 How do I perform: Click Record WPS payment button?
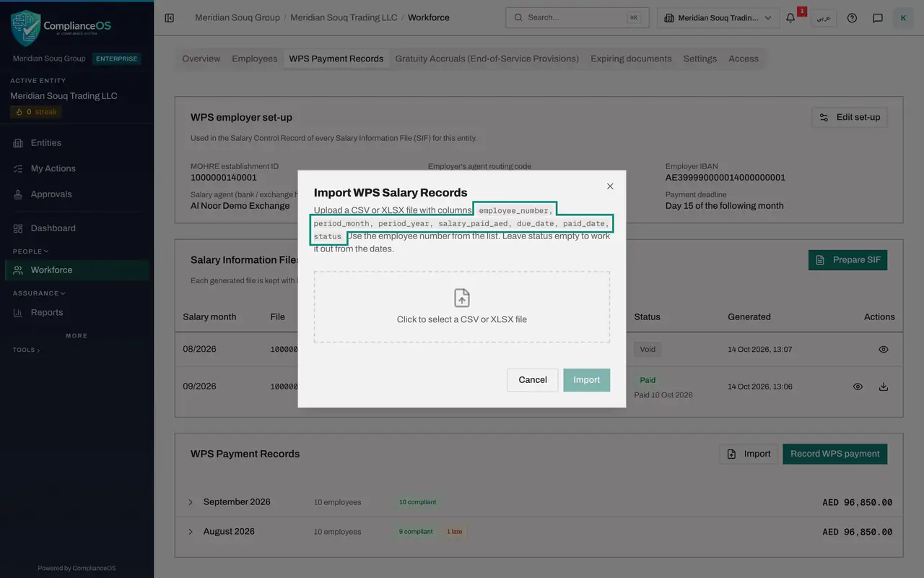coord(835,454)
